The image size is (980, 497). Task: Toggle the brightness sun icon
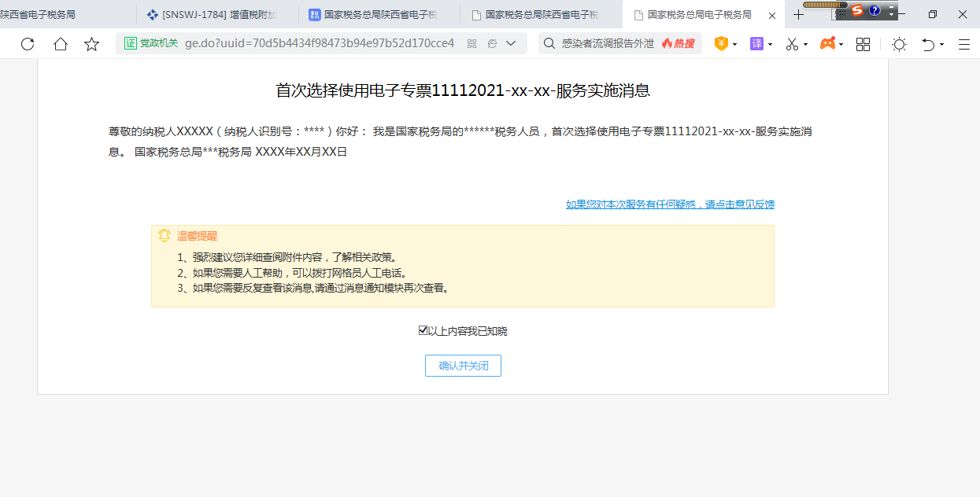coord(899,44)
